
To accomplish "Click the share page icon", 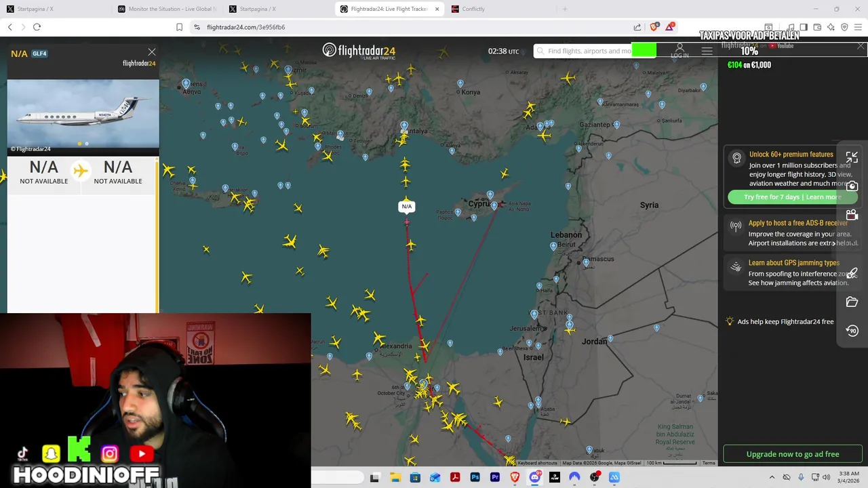I will click(637, 27).
